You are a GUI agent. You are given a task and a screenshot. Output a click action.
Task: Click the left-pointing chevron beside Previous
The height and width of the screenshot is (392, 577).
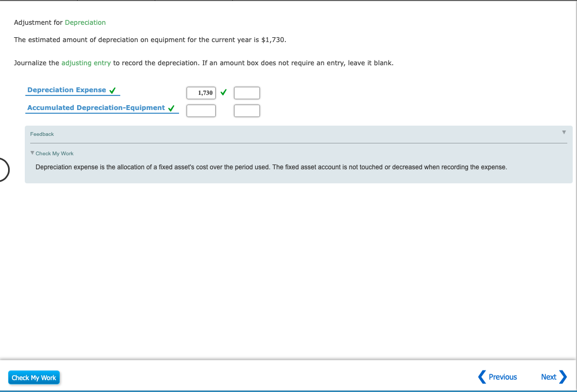(x=482, y=377)
